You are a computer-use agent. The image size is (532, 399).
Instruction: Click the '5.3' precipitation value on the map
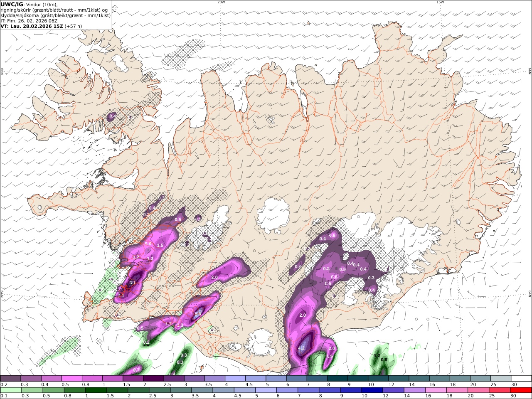(x=198, y=314)
